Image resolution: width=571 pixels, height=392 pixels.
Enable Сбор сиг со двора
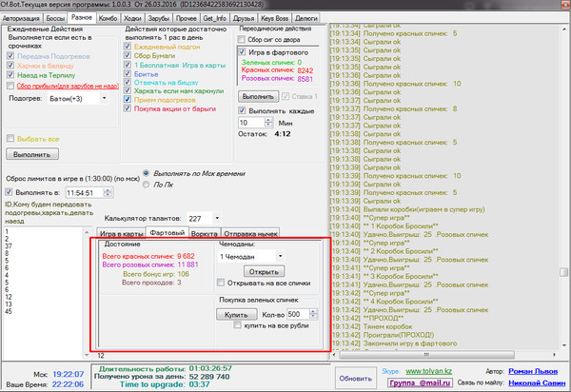[242, 39]
